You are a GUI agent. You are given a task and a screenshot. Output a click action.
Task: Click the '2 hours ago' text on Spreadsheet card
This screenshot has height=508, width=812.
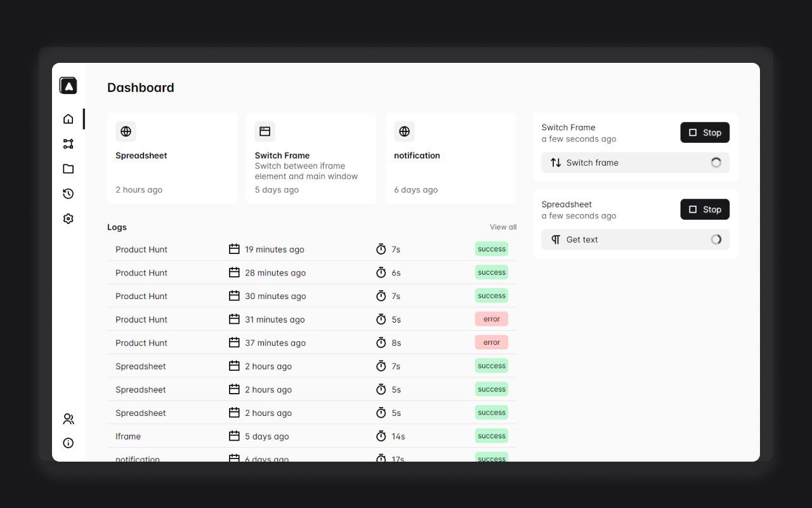(x=139, y=190)
